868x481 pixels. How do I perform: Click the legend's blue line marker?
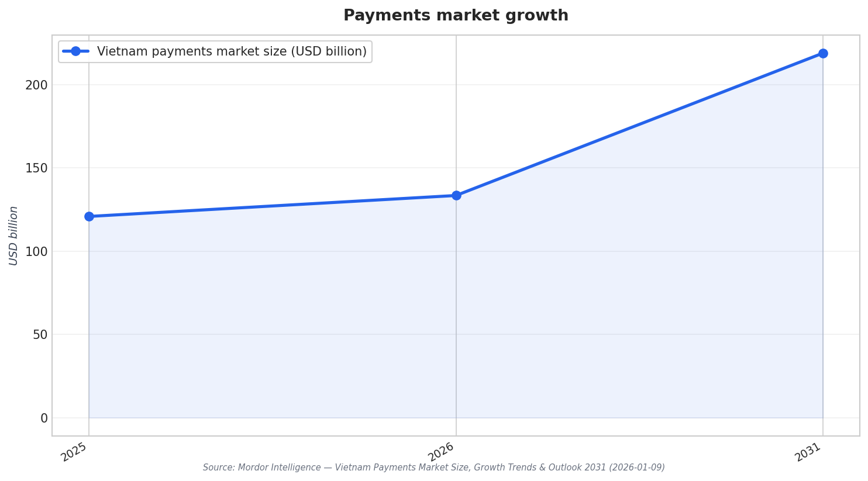pos(75,51)
